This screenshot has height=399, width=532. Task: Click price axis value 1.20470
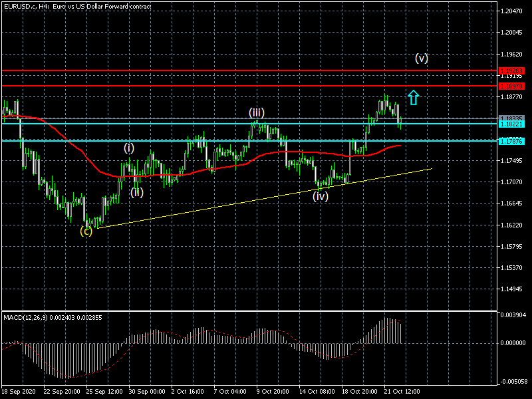click(x=511, y=11)
